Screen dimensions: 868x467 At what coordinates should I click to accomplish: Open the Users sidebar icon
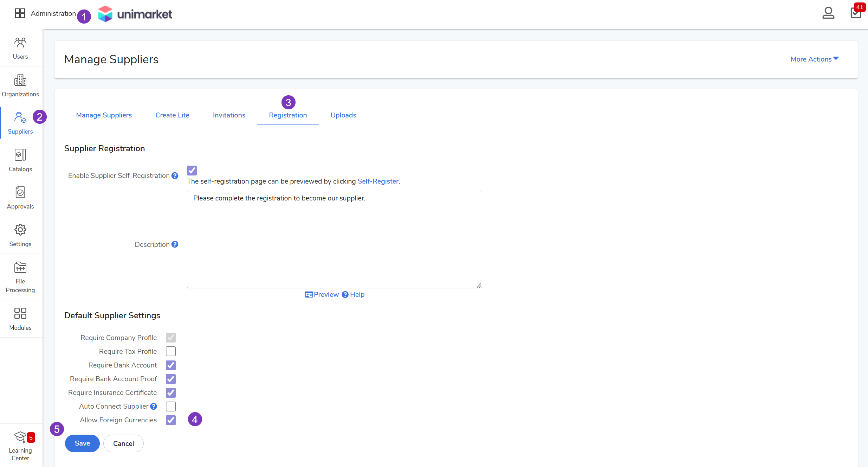point(20,48)
